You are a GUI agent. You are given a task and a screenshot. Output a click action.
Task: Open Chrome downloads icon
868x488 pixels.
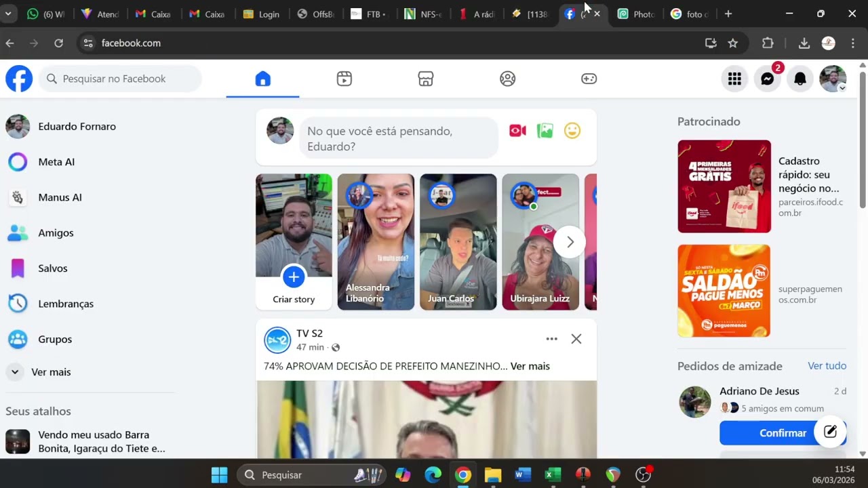pyautogui.click(x=804, y=43)
